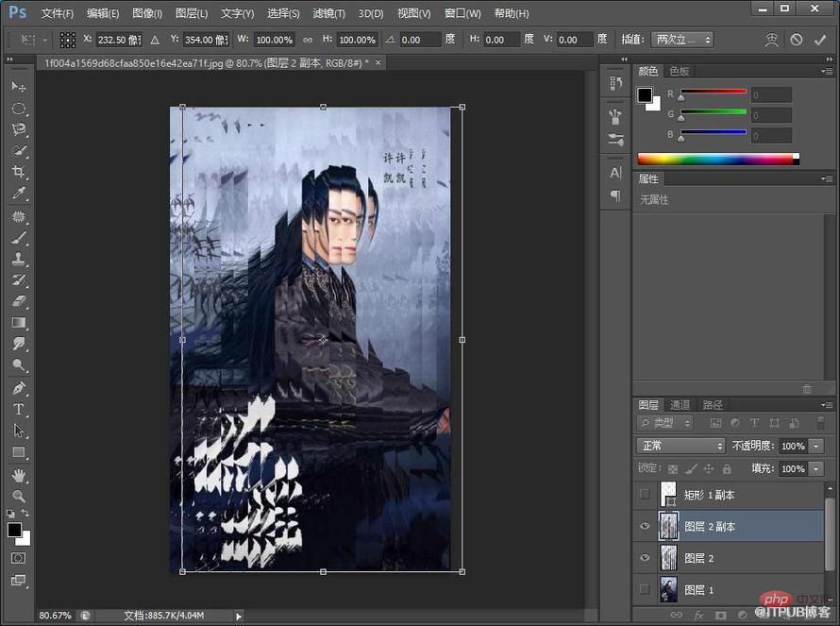
Task: Select the Zoom tool
Action: [19, 497]
